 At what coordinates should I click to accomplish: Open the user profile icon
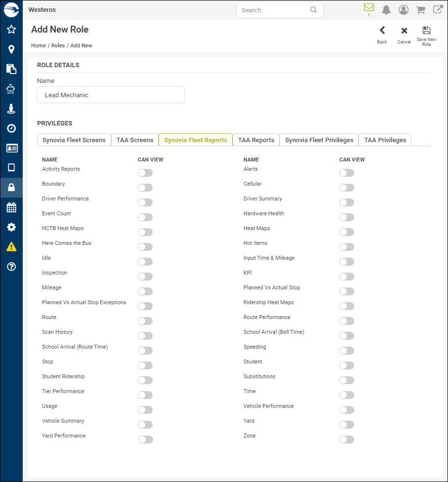click(404, 10)
